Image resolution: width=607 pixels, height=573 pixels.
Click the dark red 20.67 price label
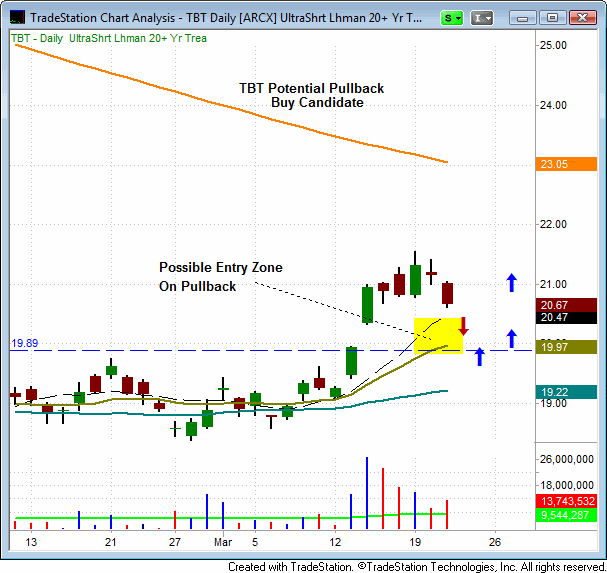566,305
